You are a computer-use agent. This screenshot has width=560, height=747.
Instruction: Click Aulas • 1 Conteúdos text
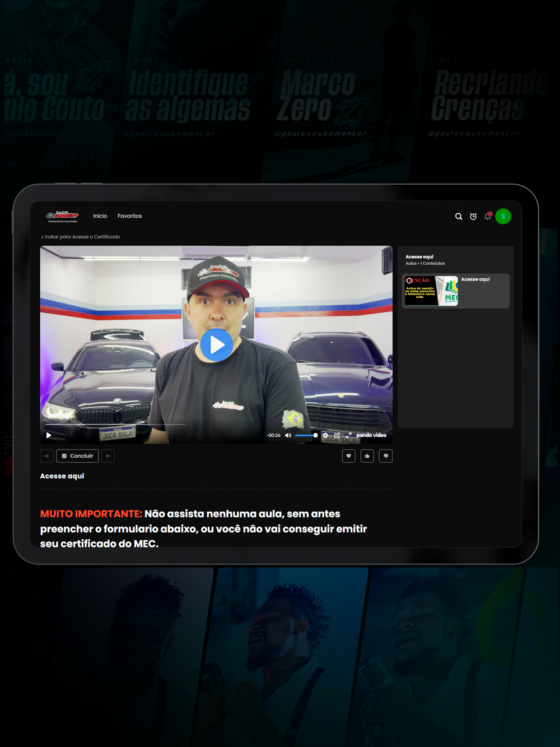[x=425, y=264]
